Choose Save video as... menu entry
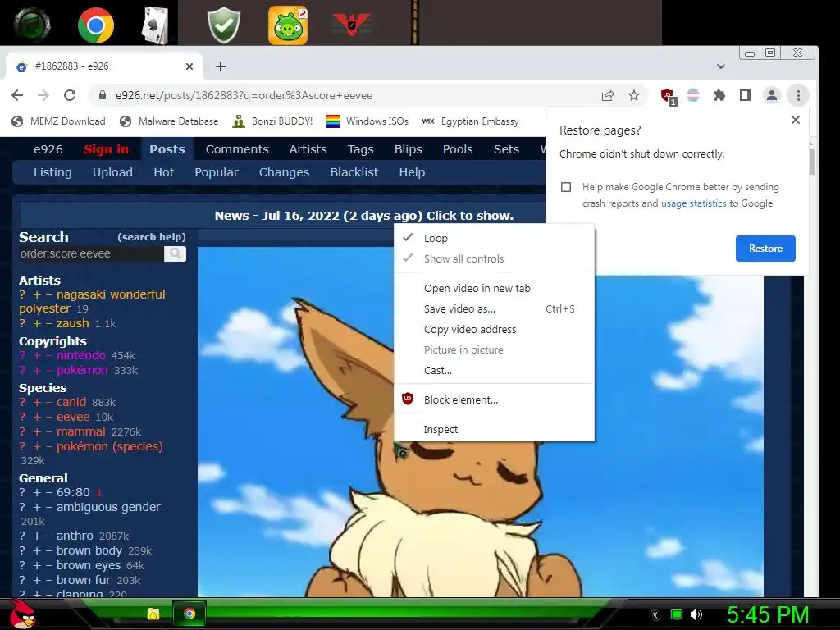The height and width of the screenshot is (630, 840). point(494,308)
